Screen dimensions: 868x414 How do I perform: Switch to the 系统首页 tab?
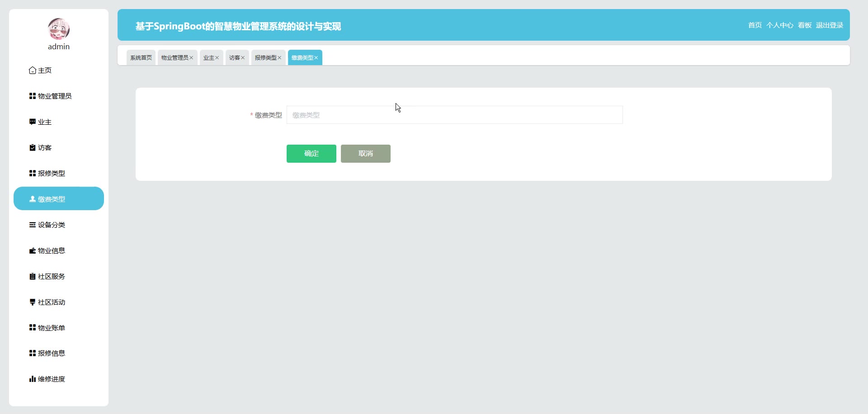click(141, 57)
